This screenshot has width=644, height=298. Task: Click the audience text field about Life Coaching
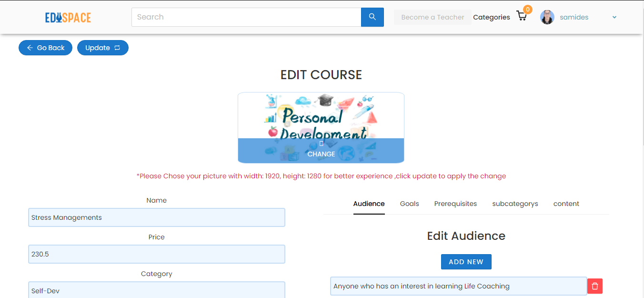[x=458, y=286]
